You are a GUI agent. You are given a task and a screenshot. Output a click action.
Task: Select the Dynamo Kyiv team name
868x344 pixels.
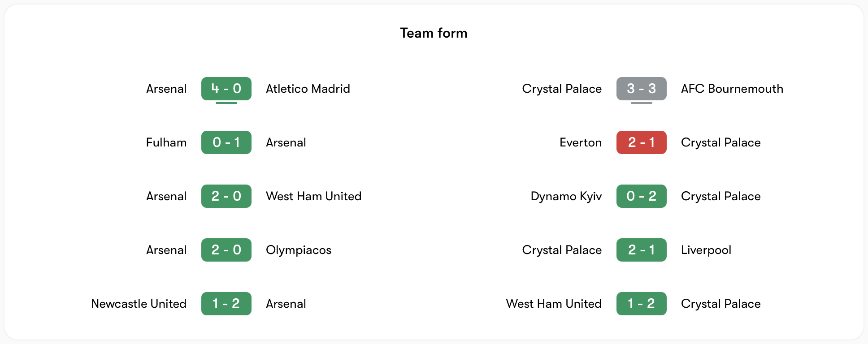(x=566, y=196)
